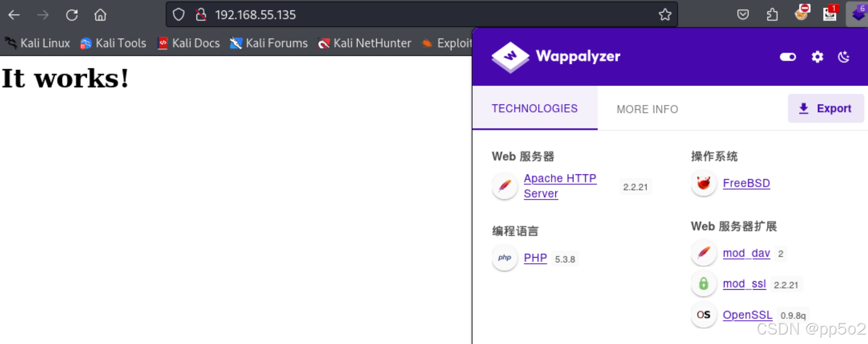The width and height of the screenshot is (868, 344).
Task: Open the OpenSSL link
Action: click(747, 315)
